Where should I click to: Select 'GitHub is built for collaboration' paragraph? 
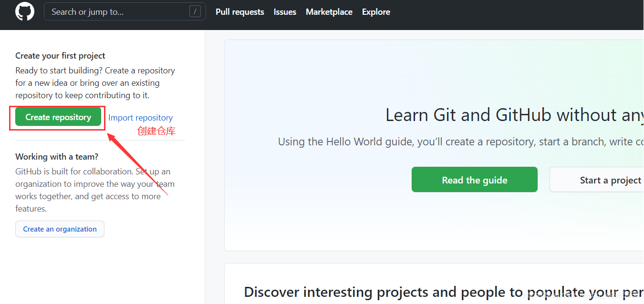(x=95, y=190)
